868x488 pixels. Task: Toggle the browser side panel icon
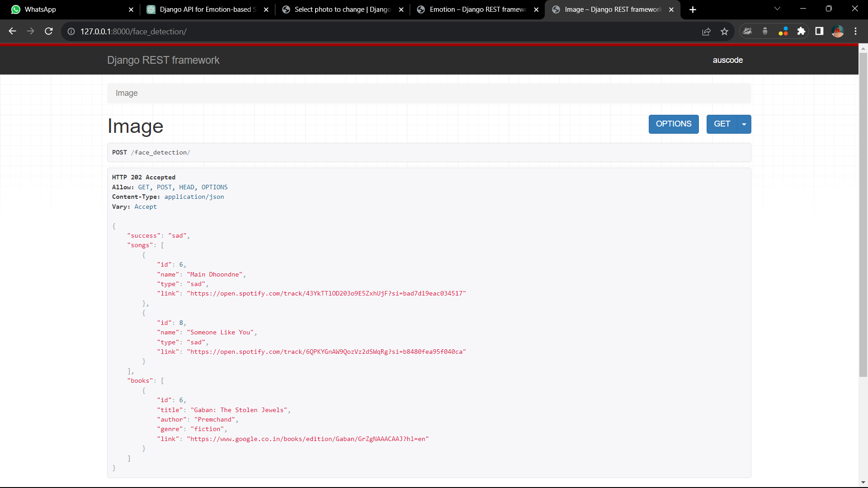coord(819,31)
